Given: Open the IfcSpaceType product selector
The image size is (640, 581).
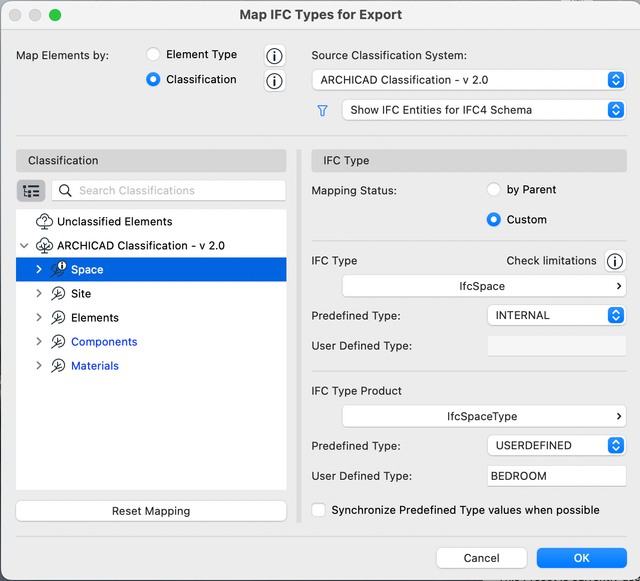Looking at the screenshot, I should 484,416.
